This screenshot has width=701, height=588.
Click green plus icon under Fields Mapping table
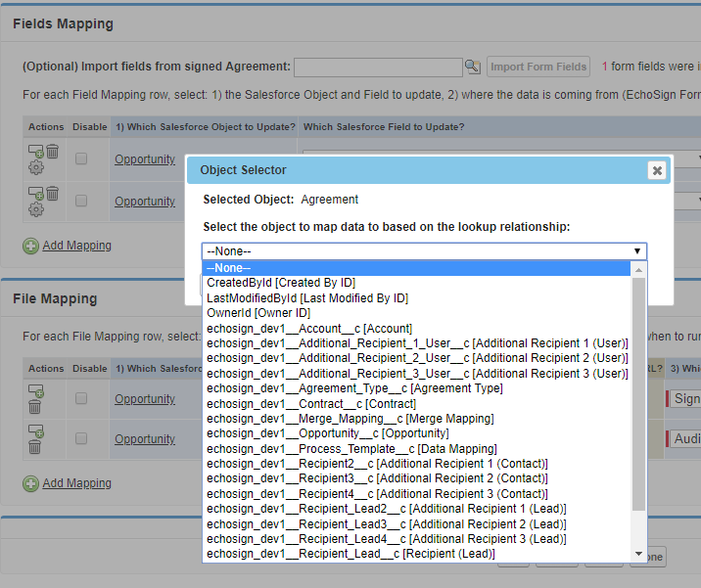[x=30, y=246]
